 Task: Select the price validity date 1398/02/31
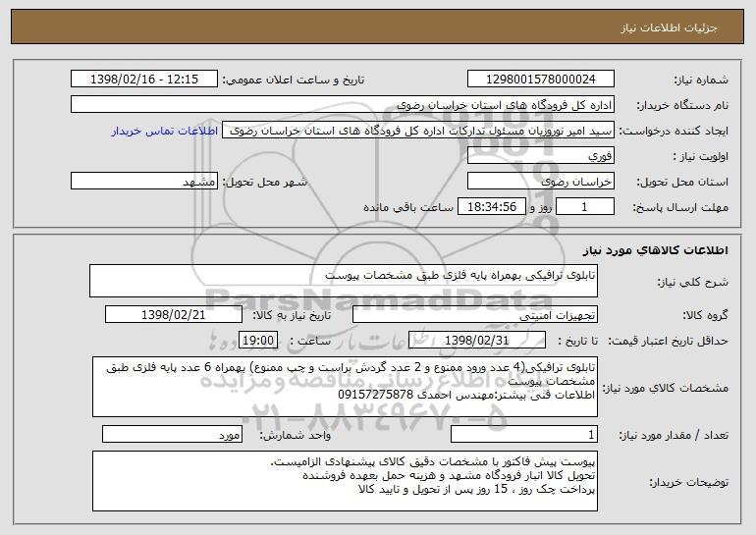point(477,341)
